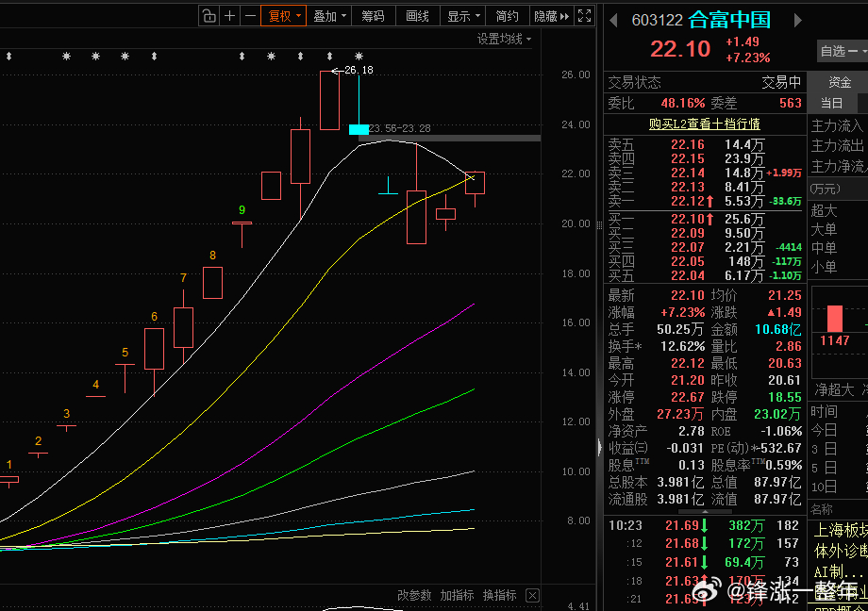Image resolution: width=868 pixels, height=611 pixels.
Task: Click the 10:23 tick trade row
Action: [x=704, y=526]
